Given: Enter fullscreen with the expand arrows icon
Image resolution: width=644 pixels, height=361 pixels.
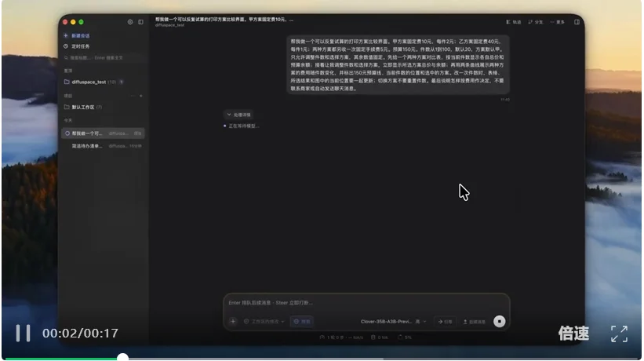Looking at the screenshot, I should click(619, 334).
